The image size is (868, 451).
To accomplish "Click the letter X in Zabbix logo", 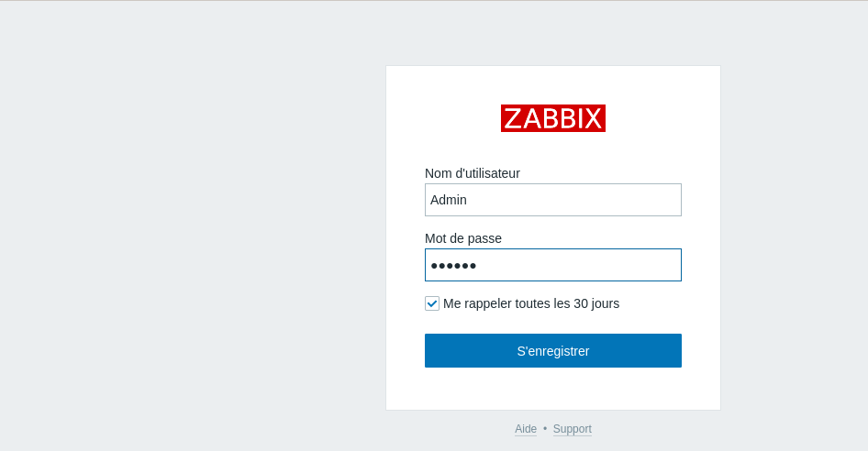I will tap(593, 118).
